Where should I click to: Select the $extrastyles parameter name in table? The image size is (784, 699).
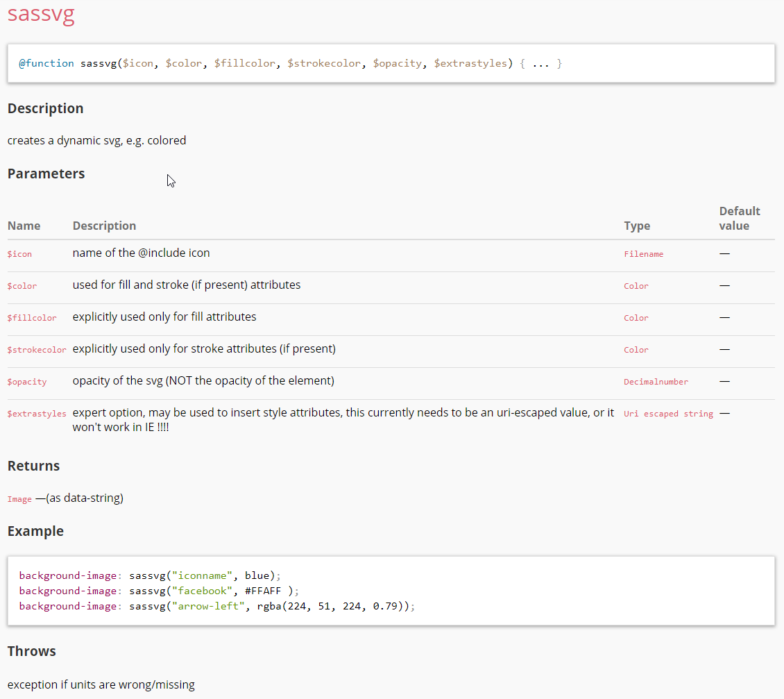click(x=37, y=414)
